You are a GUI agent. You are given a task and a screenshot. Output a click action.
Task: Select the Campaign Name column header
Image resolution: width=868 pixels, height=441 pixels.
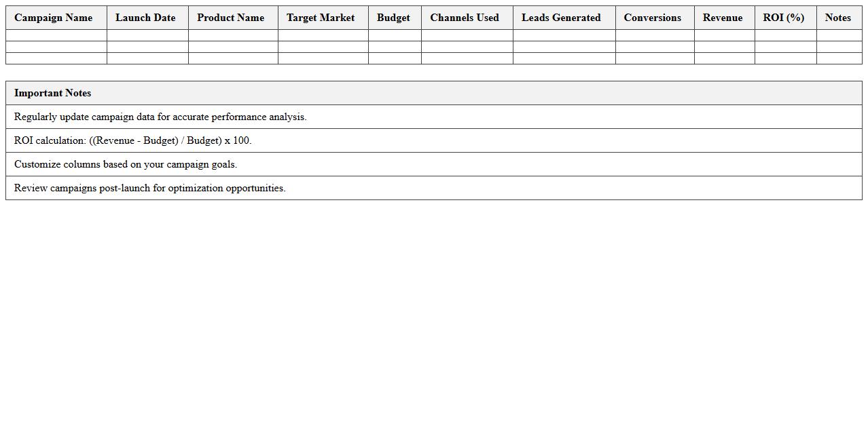tap(53, 18)
